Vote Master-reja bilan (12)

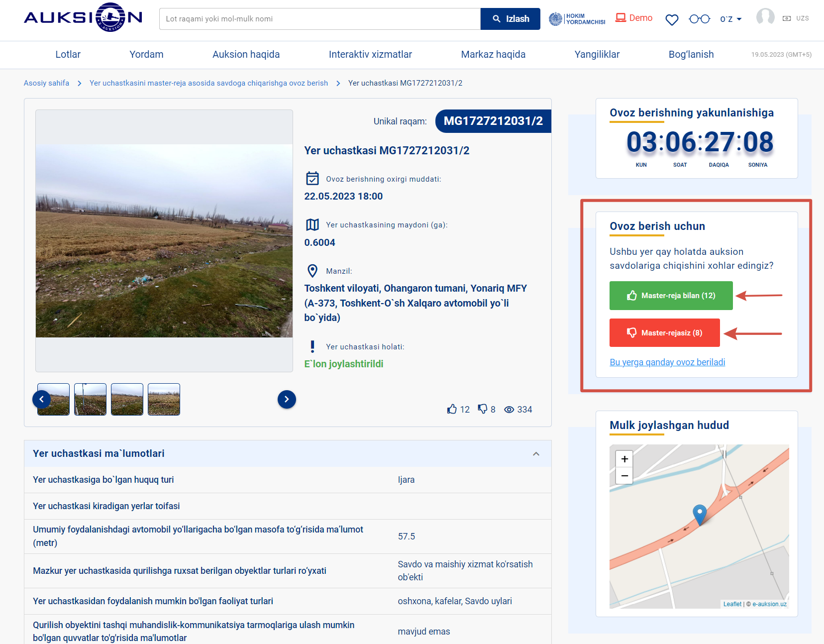click(x=671, y=296)
